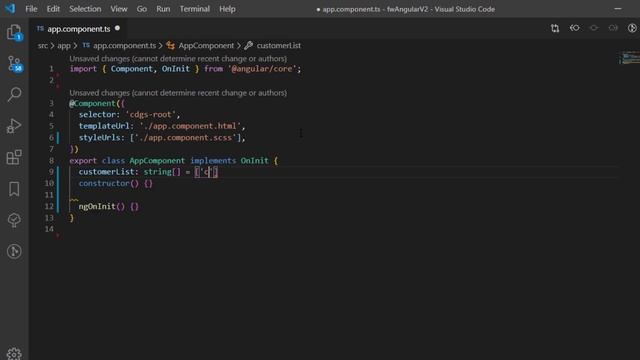
Task: Click the toggle file blame icon
Action: pyautogui.click(x=574, y=28)
